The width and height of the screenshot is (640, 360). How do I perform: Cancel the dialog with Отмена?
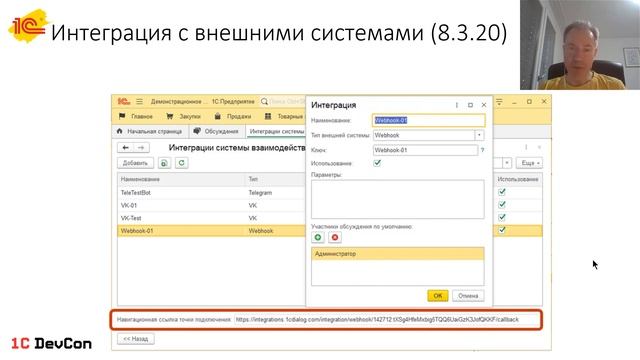468,296
